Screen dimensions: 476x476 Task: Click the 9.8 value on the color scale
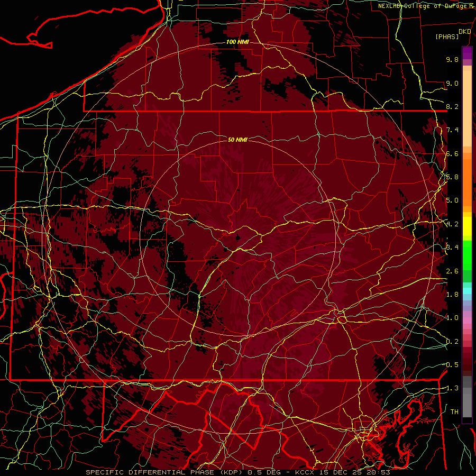[452, 59]
